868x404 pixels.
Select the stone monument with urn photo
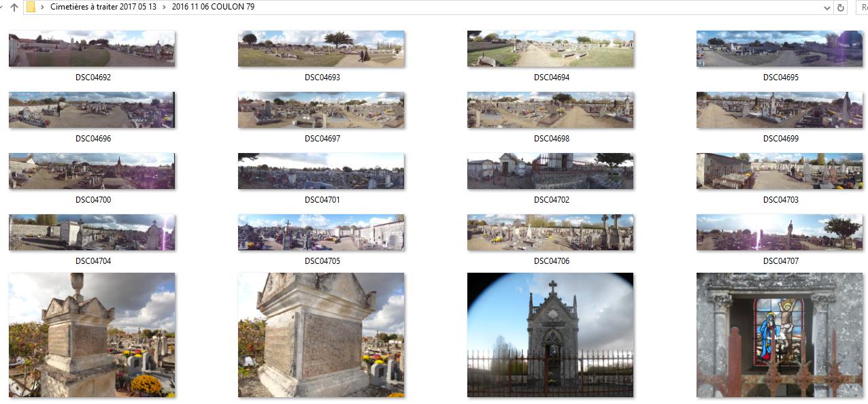[92, 335]
